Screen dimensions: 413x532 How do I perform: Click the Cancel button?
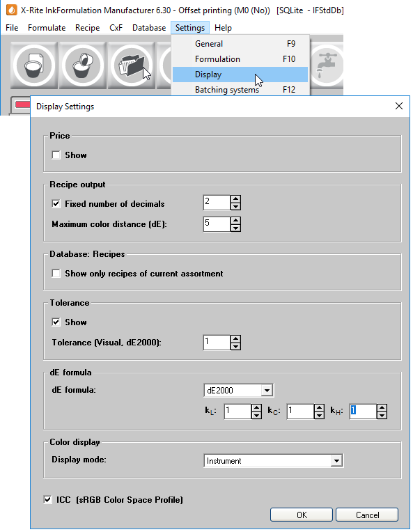pos(367,515)
